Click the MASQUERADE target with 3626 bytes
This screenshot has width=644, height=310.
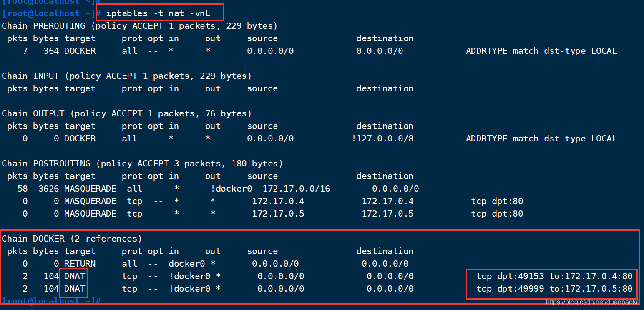(90, 189)
